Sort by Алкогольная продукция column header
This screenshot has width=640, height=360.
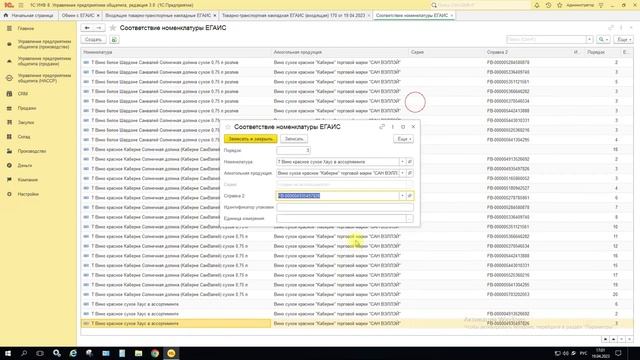pyautogui.click(x=340, y=52)
